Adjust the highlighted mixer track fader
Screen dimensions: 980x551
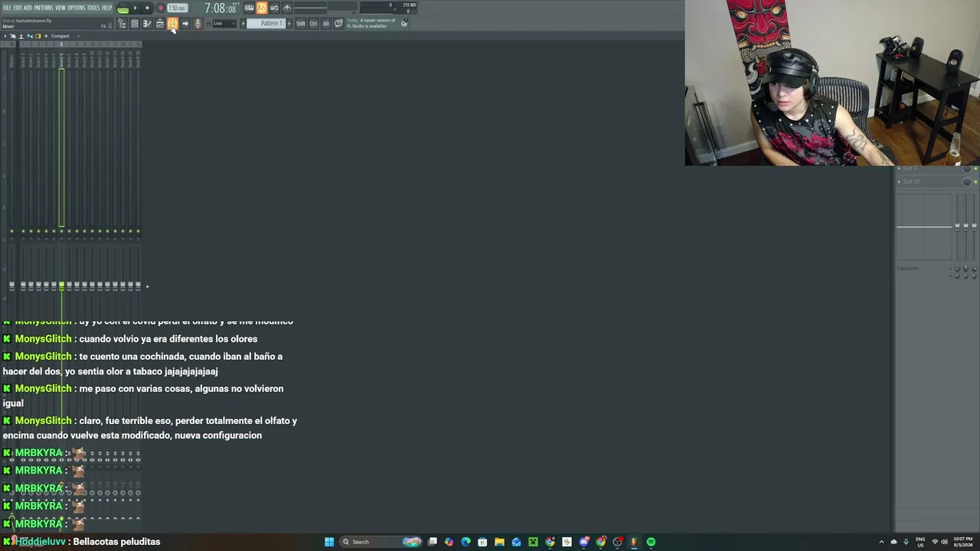[61, 286]
